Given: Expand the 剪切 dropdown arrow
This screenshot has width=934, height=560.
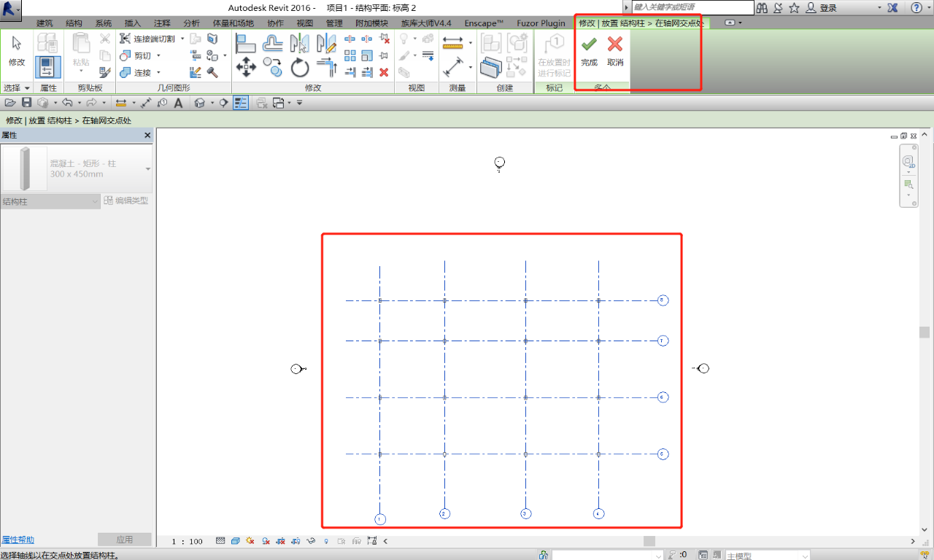Looking at the screenshot, I should coord(158,55).
